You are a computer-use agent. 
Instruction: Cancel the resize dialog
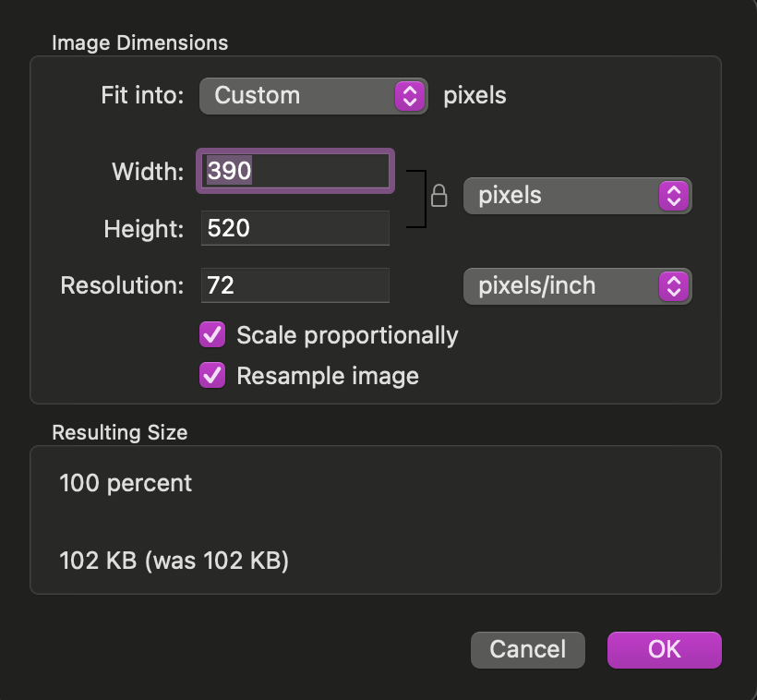point(527,649)
